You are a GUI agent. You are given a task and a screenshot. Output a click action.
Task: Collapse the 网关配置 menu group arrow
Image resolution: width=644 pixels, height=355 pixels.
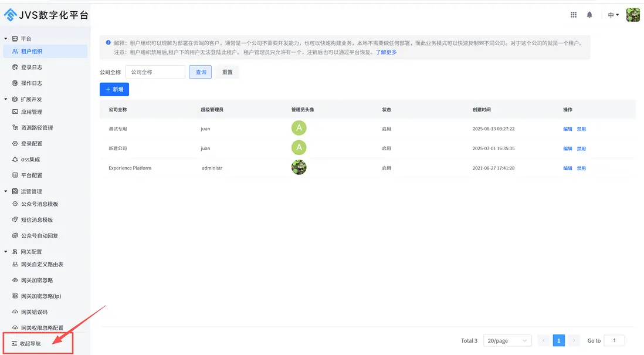(x=6, y=252)
